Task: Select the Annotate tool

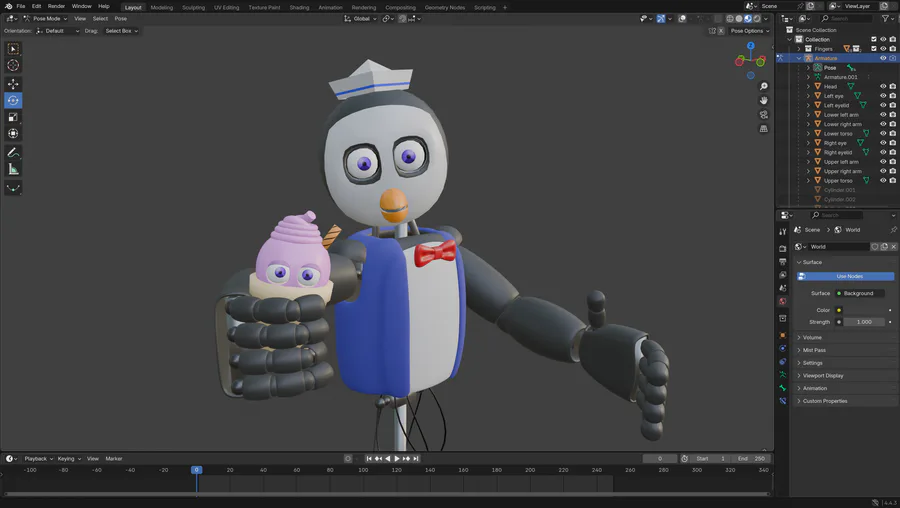Action: click(x=13, y=153)
